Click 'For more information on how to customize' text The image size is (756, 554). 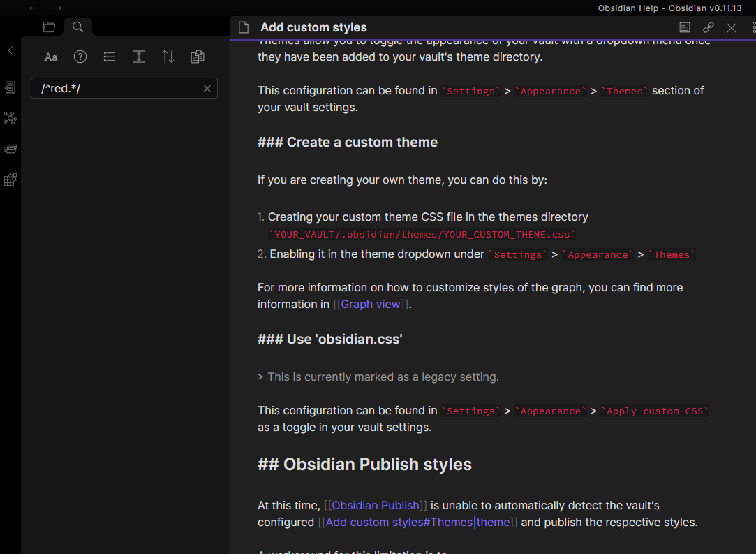pos(470,287)
